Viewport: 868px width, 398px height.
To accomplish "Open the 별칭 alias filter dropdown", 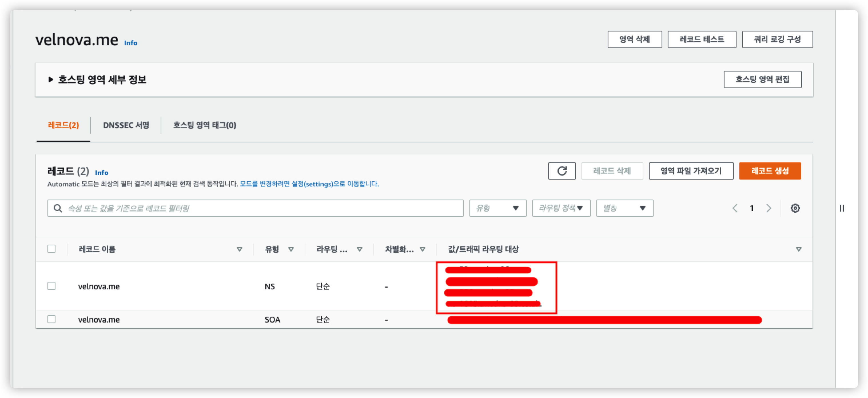I will point(624,208).
